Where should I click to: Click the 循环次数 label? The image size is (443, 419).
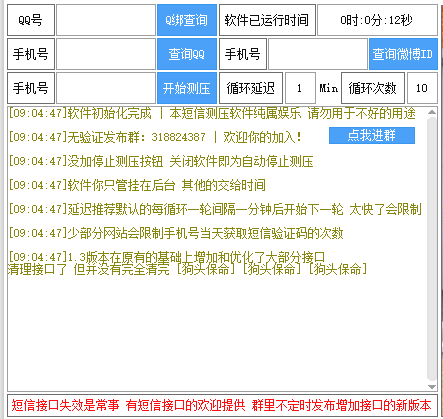[x=373, y=88]
